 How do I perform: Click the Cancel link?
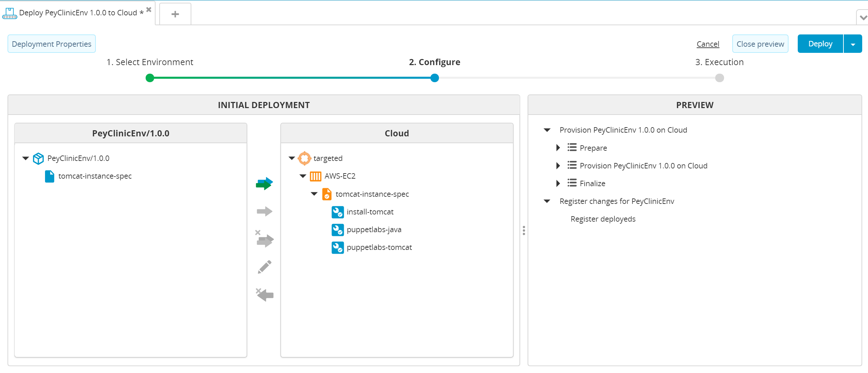(x=708, y=44)
